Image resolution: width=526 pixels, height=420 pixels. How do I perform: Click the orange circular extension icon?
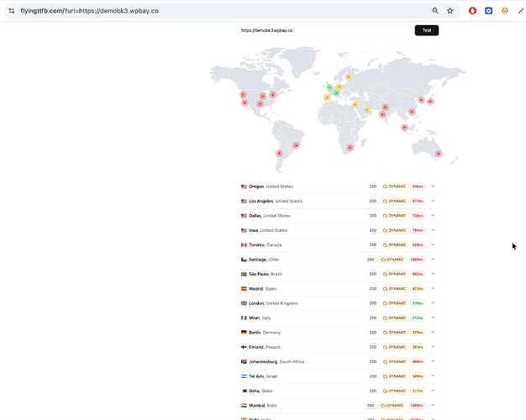click(504, 11)
